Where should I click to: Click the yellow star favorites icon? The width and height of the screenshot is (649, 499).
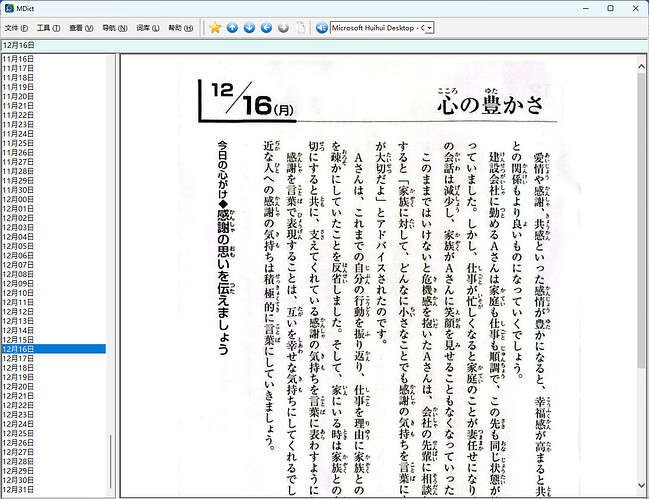[215, 28]
